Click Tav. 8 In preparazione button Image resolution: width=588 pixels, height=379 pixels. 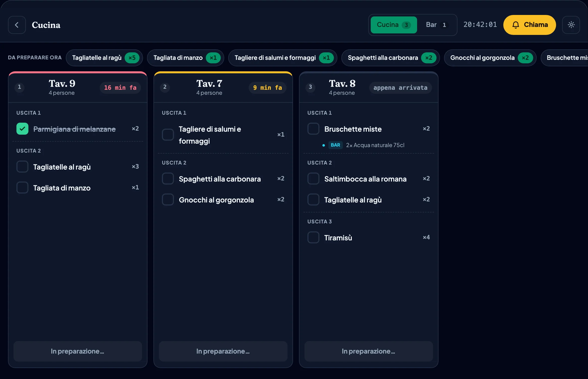(x=369, y=351)
